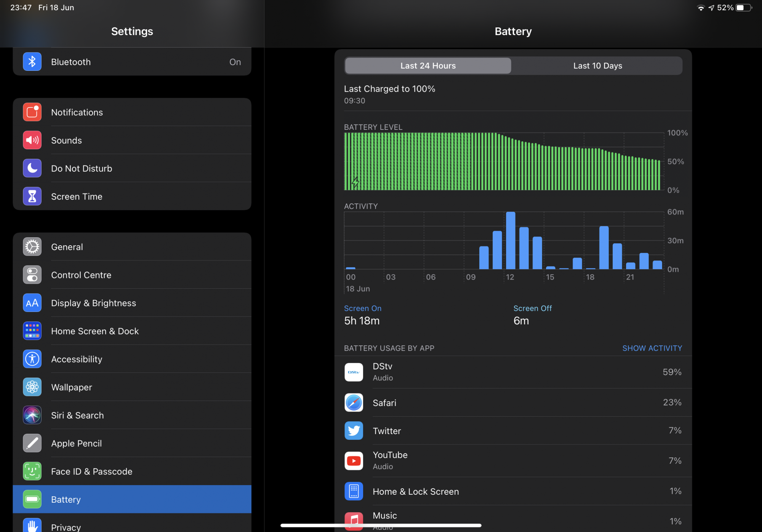Tap the Control Centre toggles icon
The height and width of the screenshot is (532, 762).
32,275
